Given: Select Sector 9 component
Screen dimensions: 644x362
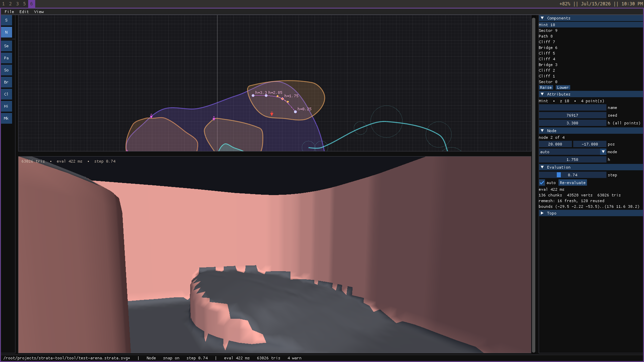Looking at the screenshot, I should pyautogui.click(x=591, y=31).
